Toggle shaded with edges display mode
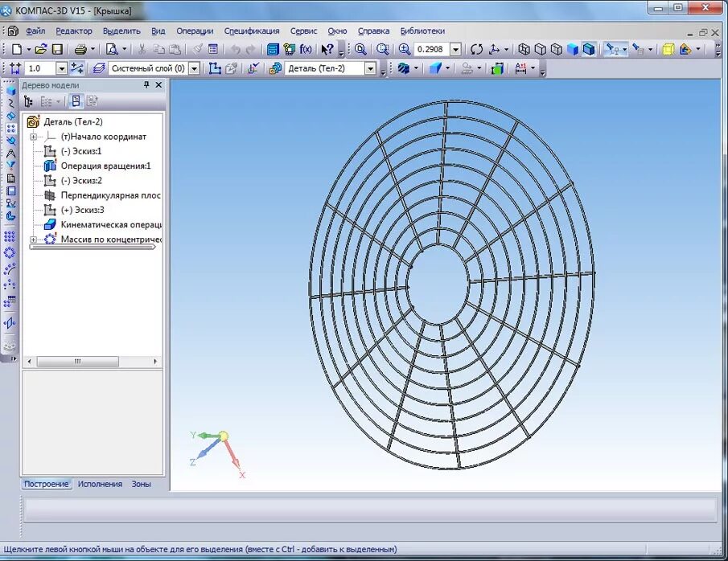The image size is (728, 561). 589,49
